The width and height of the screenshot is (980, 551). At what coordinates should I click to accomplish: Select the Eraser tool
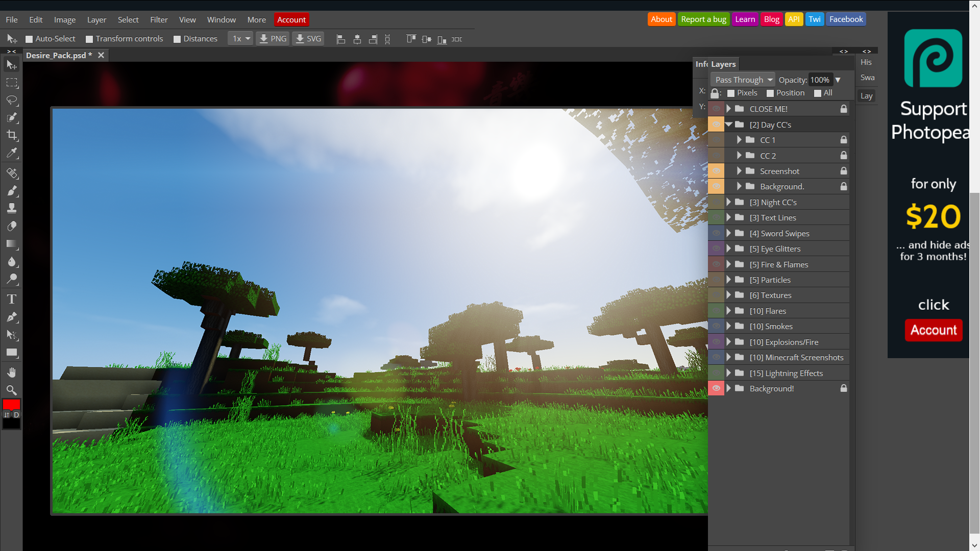[x=12, y=226]
